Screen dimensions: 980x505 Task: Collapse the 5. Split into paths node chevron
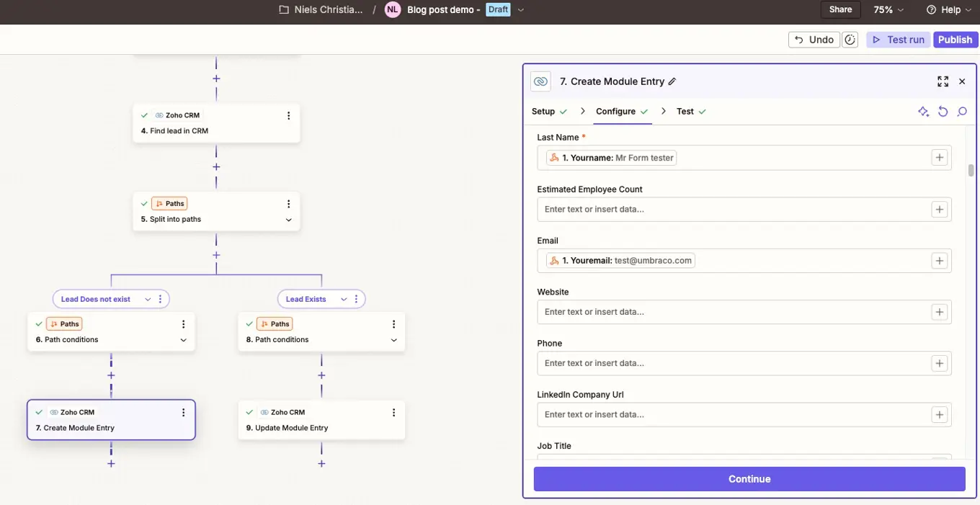coord(288,219)
